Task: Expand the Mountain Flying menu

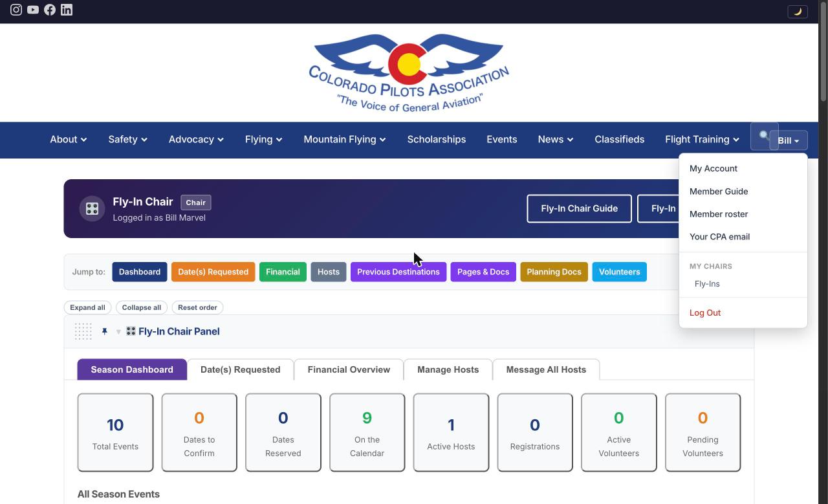Action: tap(345, 139)
